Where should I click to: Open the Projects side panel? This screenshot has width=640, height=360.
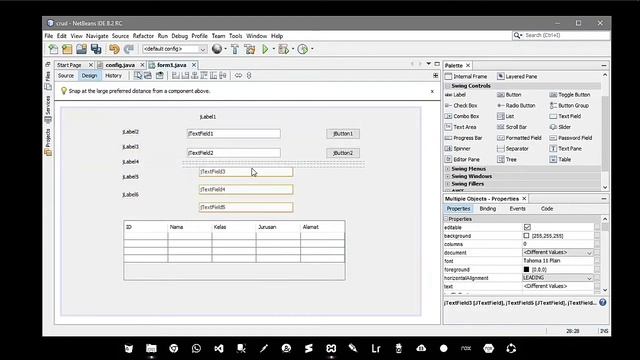[x=48, y=142]
